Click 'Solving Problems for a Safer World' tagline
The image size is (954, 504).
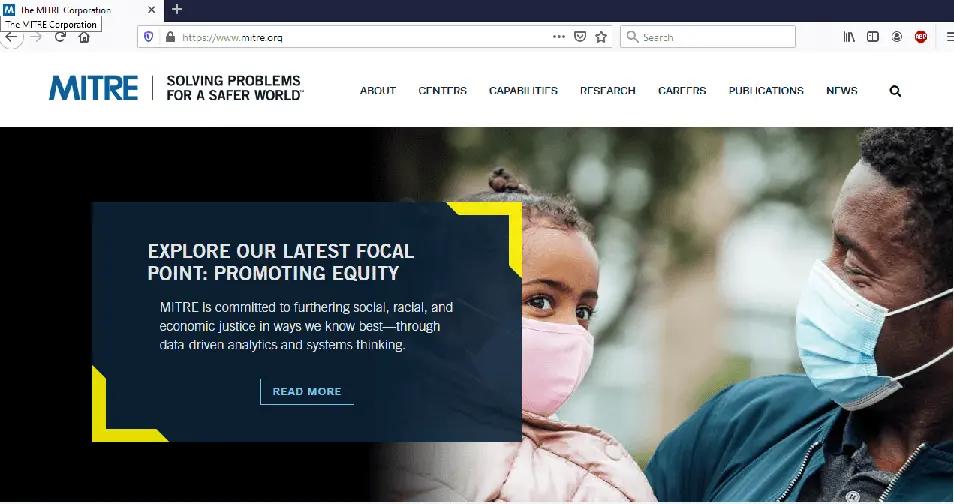[234, 88]
